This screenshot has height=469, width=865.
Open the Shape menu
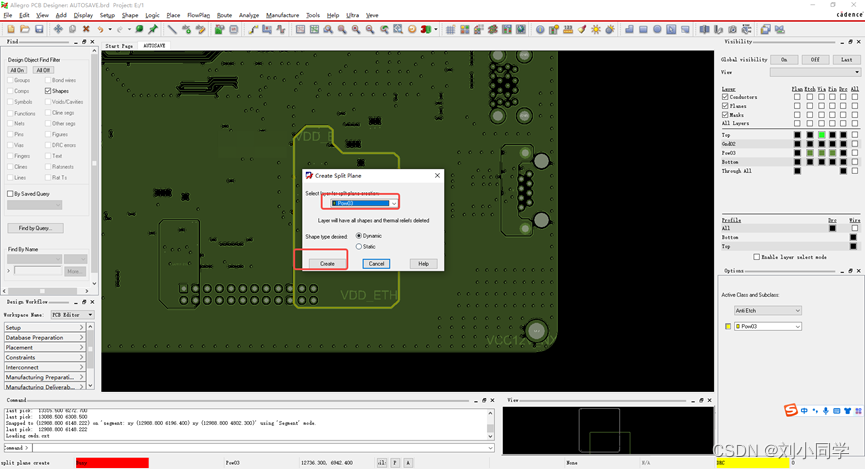pyautogui.click(x=130, y=15)
